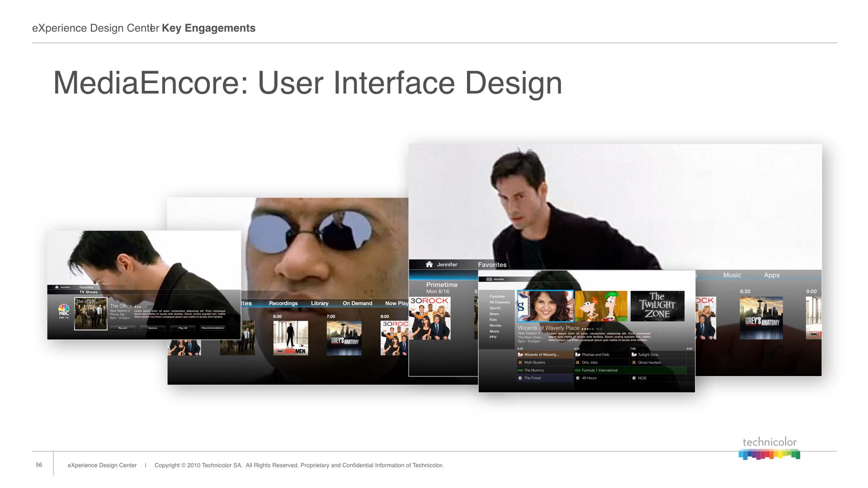The height and width of the screenshot is (488, 868).
Task: Select Music in the guide sidebar list
Action: click(495, 331)
